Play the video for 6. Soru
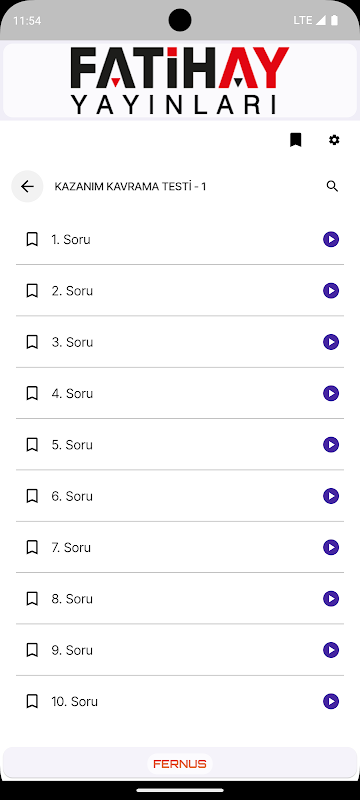360x800 pixels. tap(331, 496)
